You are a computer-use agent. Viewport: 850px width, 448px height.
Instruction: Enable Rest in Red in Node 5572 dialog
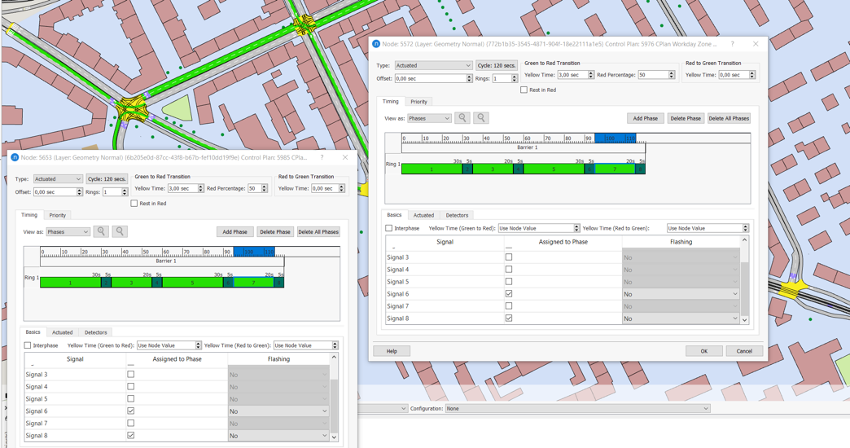click(x=524, y=89)
